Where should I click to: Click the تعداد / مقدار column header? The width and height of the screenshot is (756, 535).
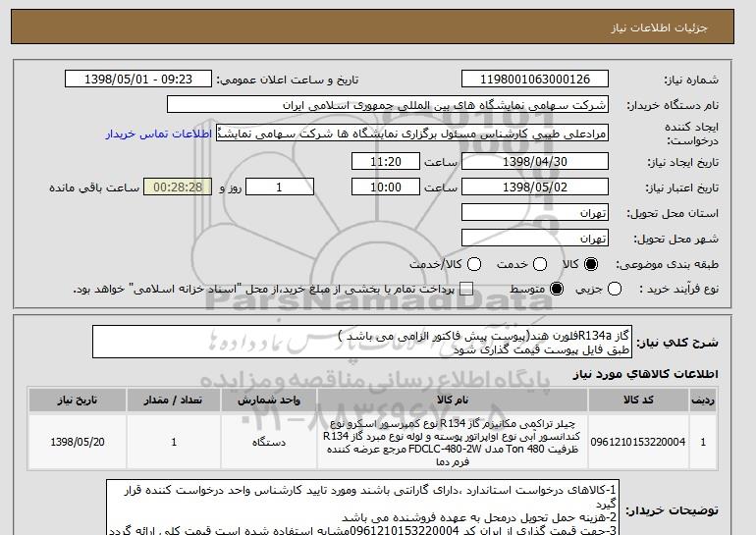coord(174,401)
